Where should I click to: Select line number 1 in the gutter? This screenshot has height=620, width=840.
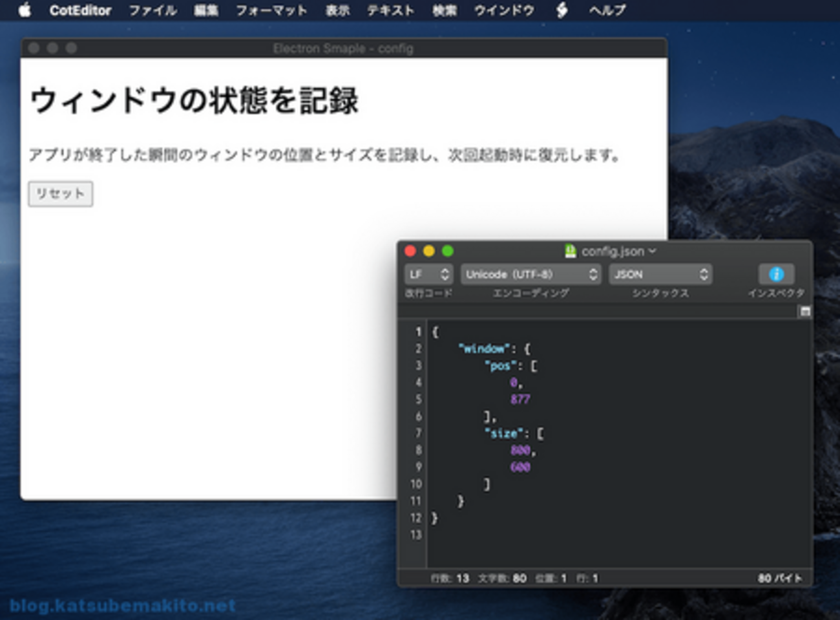coord(418,332)
